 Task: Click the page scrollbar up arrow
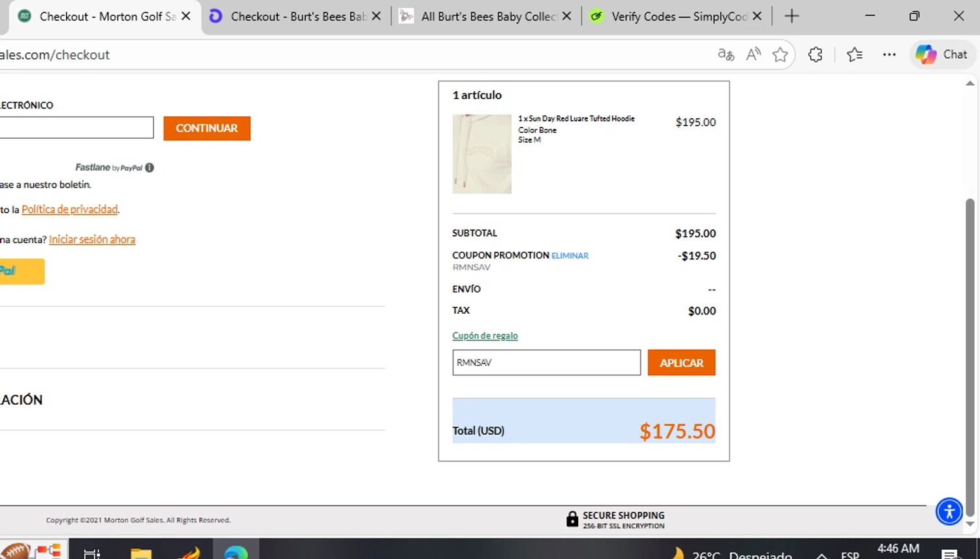click(x=970, y=83)
